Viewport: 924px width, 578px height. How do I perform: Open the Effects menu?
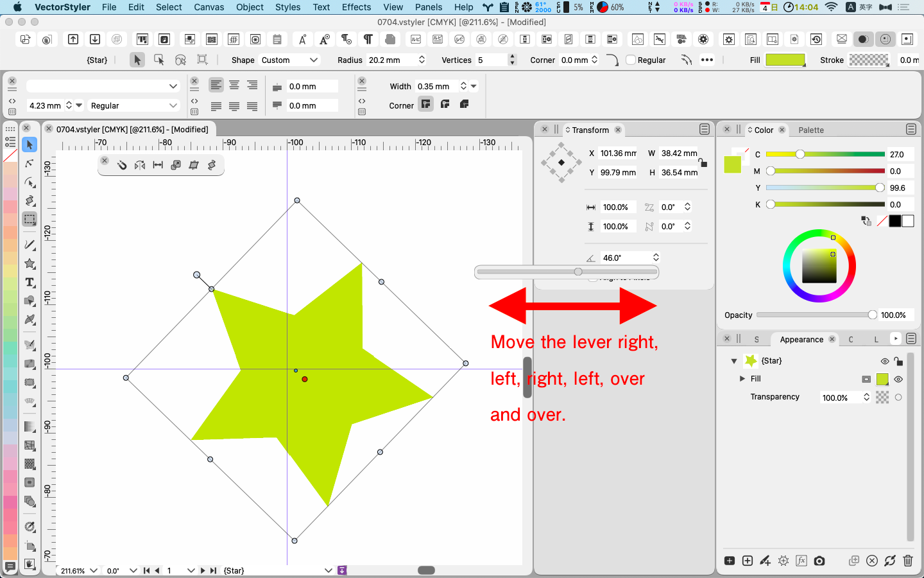pos(356,7)
